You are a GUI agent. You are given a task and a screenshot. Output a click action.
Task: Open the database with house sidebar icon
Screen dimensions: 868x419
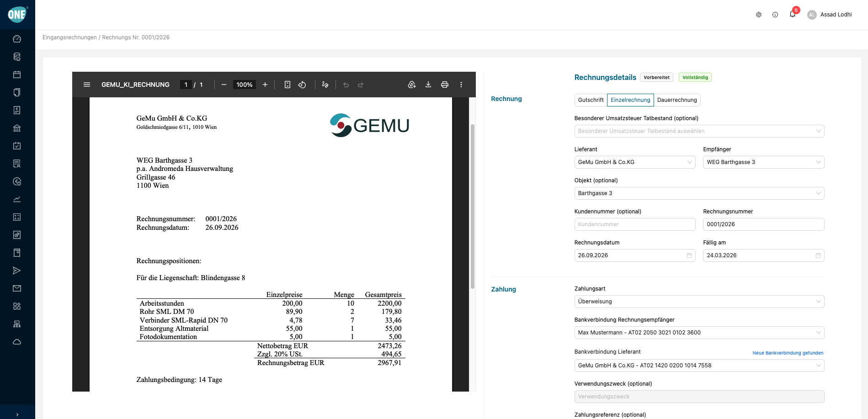pyautogui.click(x=17, y=57)
